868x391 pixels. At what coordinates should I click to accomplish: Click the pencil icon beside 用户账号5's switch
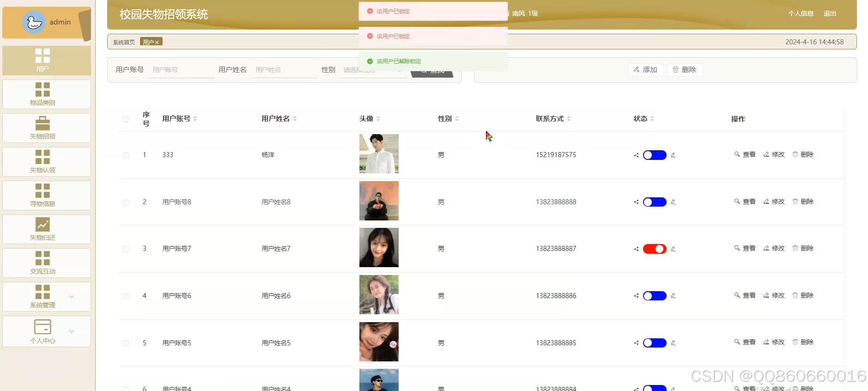[673, 343]
